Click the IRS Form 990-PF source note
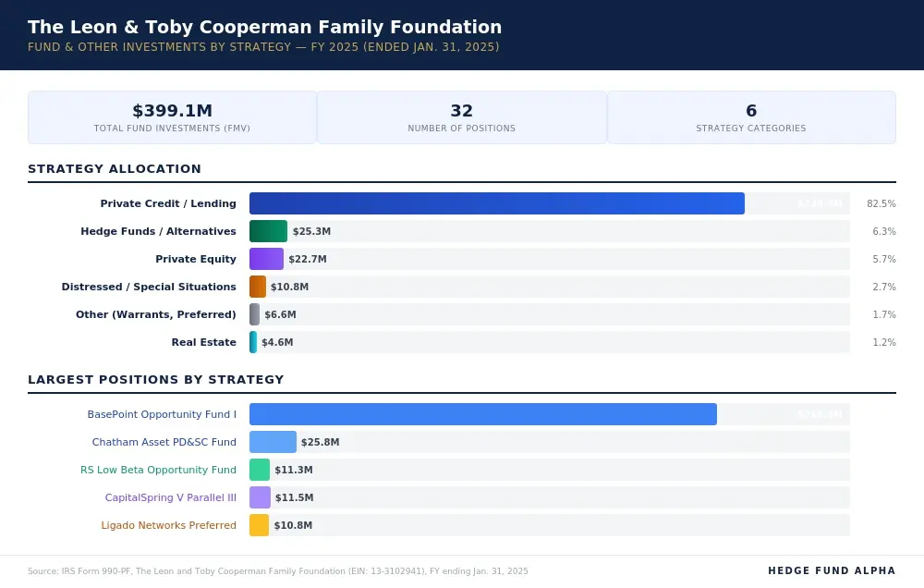924x588 pixels. pos(277,571)
